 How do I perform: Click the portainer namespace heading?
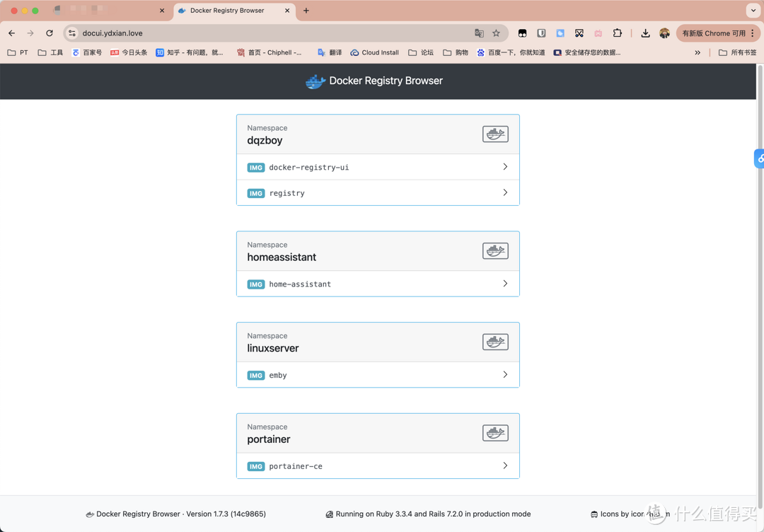coord(269,439)
